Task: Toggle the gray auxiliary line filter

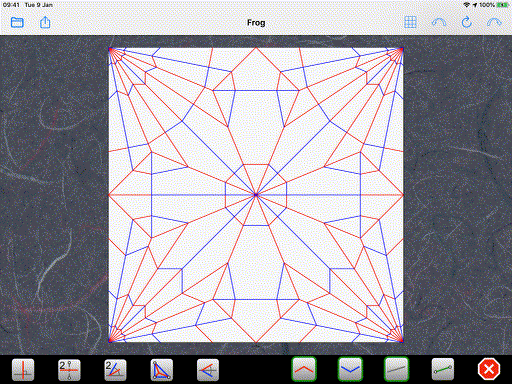Action: (396, 369)
